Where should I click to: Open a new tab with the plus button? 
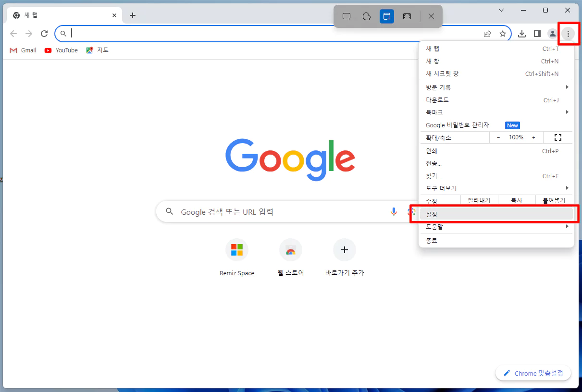pos(133,15)
